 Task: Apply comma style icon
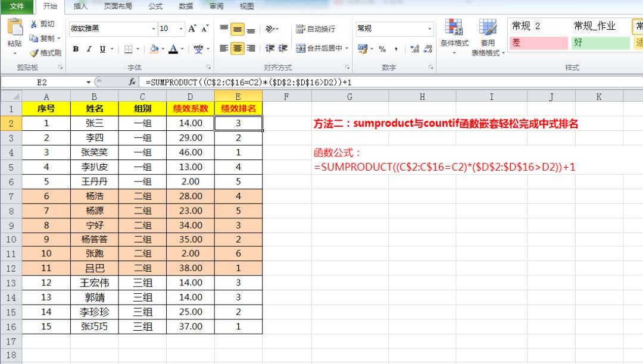point(396,49)
